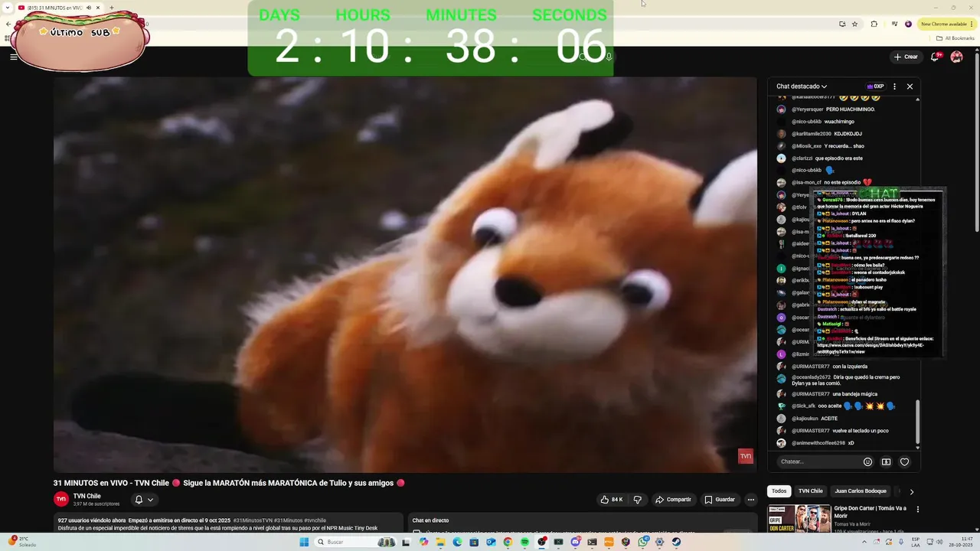The height and width of the screenshot is (551, 980).
Task: Open YouTube notifications bell
Action: click(x=935, y=57)
